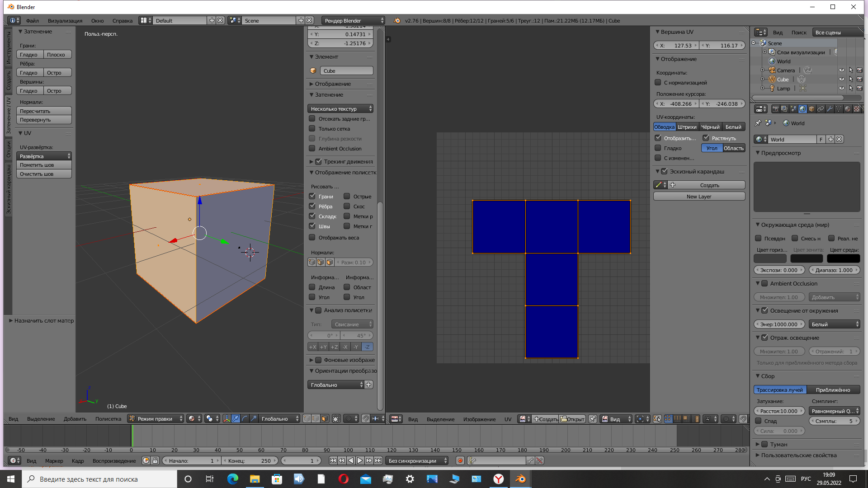The width and height of the screenshot is (868, 488).
Task: Open the UV menu in image editor
Action: tap(508, 419)
